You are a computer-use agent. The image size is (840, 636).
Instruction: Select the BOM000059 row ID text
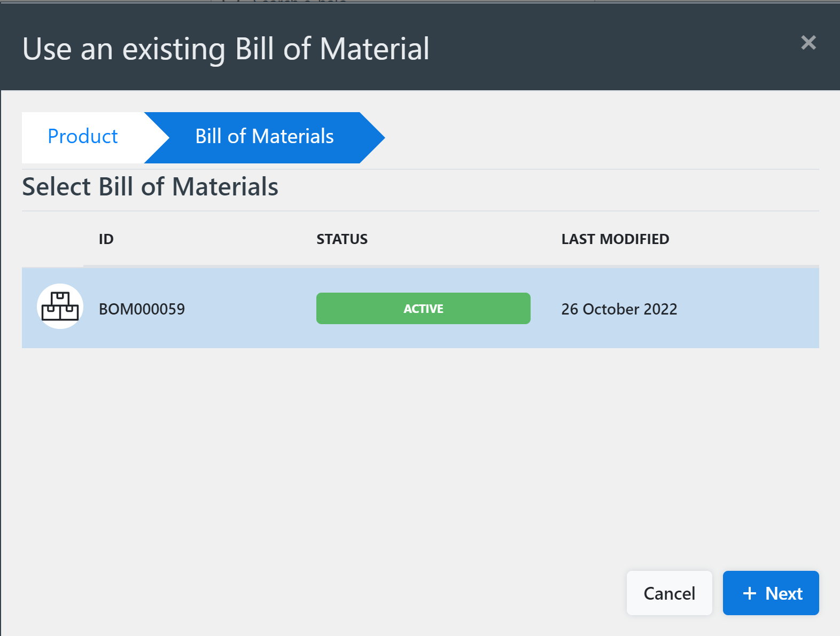[x=142, y=309]
